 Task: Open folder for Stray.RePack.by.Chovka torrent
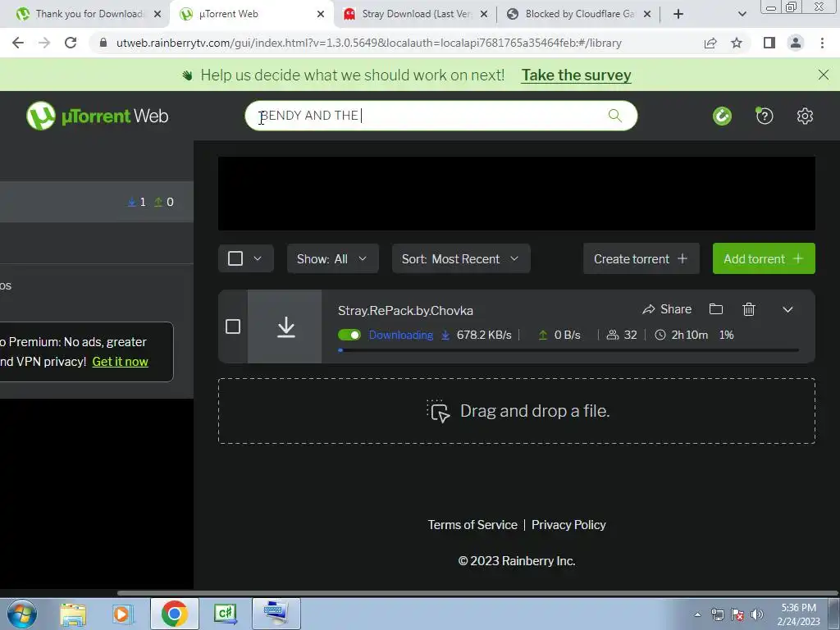click(715, 309)
